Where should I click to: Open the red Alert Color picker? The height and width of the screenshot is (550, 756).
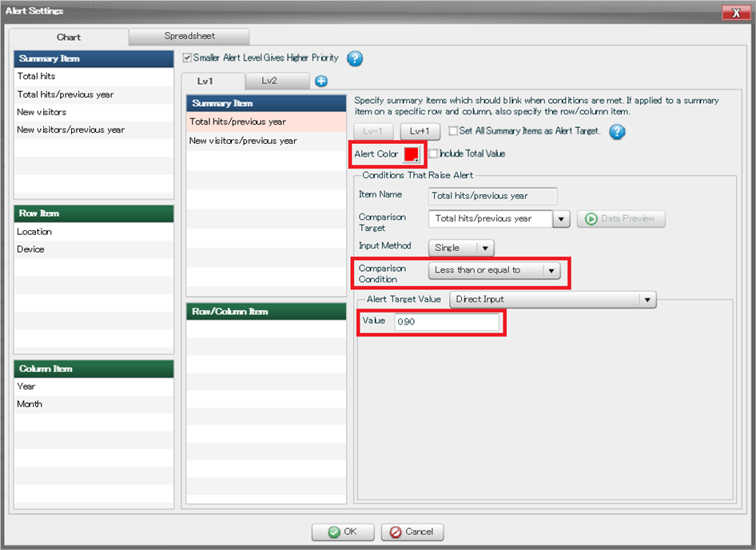412,154
